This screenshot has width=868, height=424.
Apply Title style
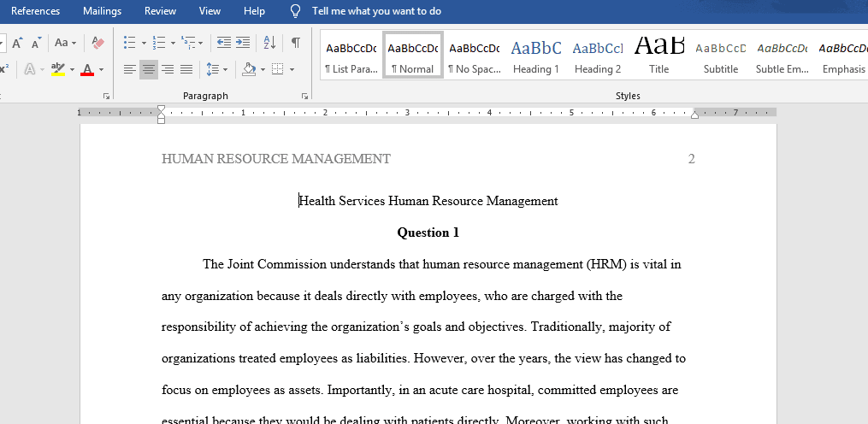pyautogui.click(x=659, y=56)
